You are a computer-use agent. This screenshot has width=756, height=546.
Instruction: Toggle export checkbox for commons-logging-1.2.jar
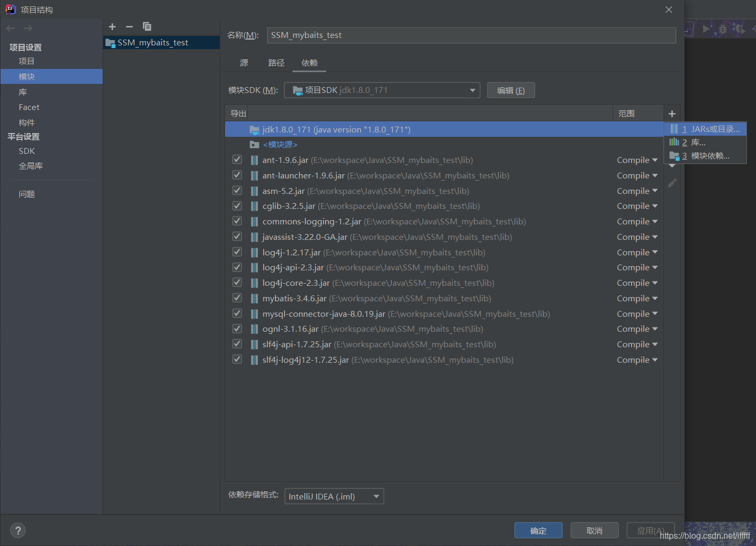[237, 221]
